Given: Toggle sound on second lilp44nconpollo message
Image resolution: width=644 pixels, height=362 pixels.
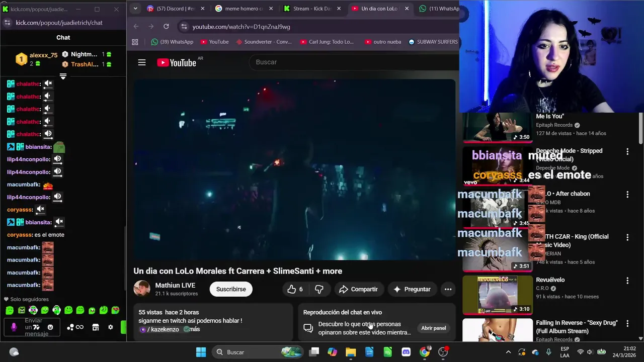Looking at the screenshot, I should (58, 172).
